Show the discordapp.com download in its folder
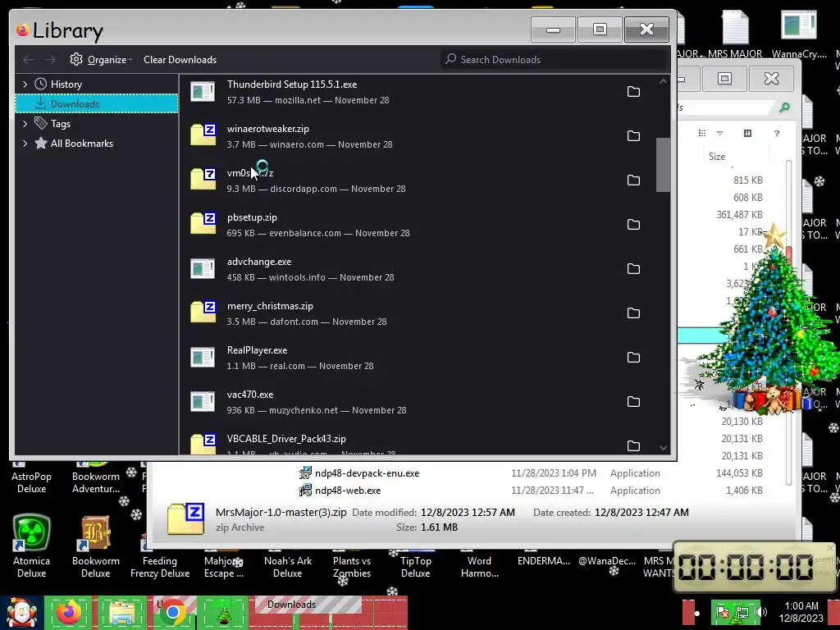This screenshot has width=840, height=630. pos(633,180)
